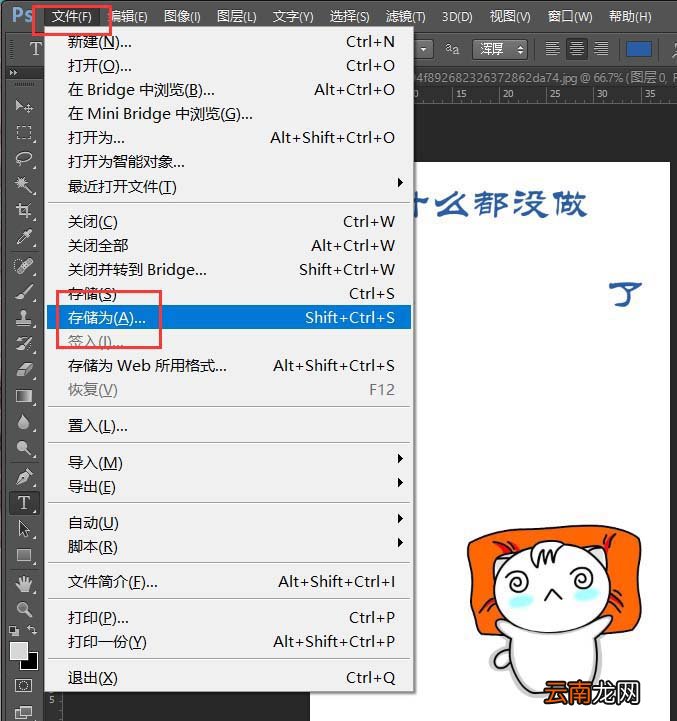Click the black background color swatch
Screen dimensions: 677x721
tap(31, 663)
